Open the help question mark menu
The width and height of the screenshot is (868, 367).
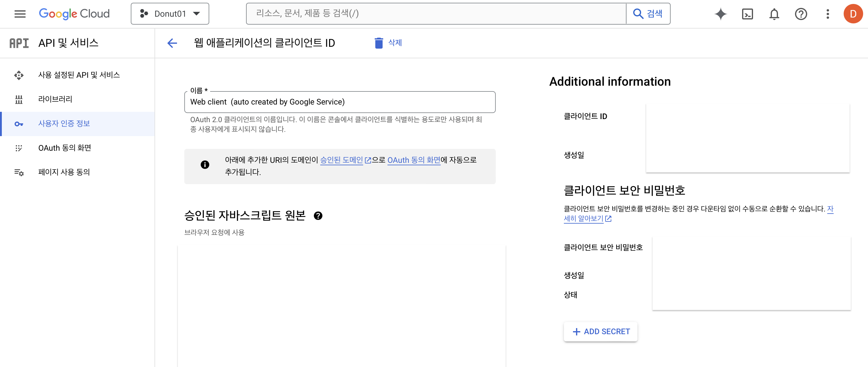pos(801,14)
